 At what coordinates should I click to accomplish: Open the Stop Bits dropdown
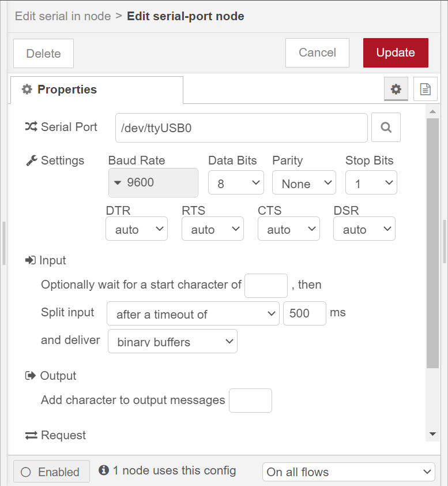[x=371, y=182]
